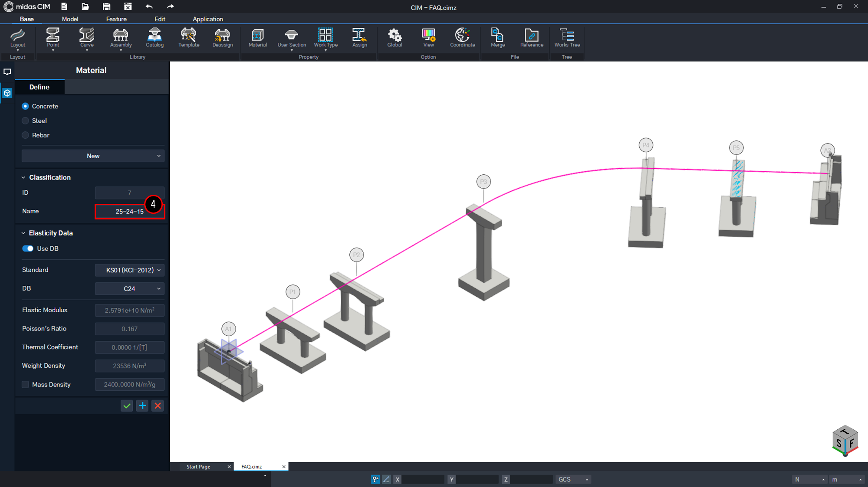Open the Catalog tool
Screen dimensions: 868x487
click(x=155, y=38)
